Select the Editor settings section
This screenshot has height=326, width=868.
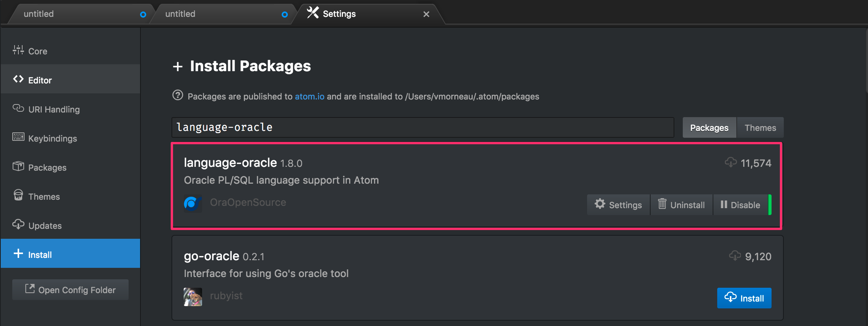(70, 80)
